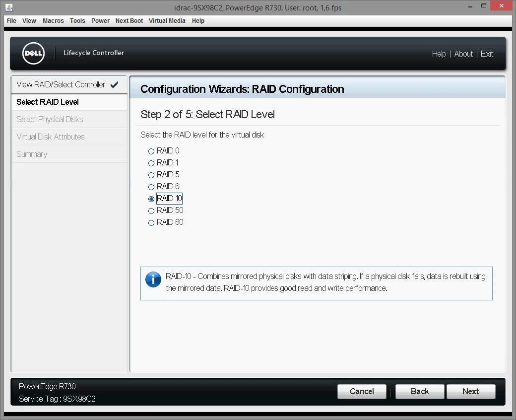Click the Configuration Wizards: RAID Configuration heading

click(x=242, y=89)
